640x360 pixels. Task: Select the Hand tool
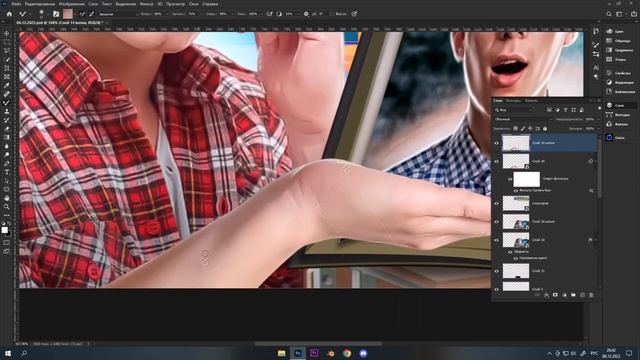tap(7, 198)
